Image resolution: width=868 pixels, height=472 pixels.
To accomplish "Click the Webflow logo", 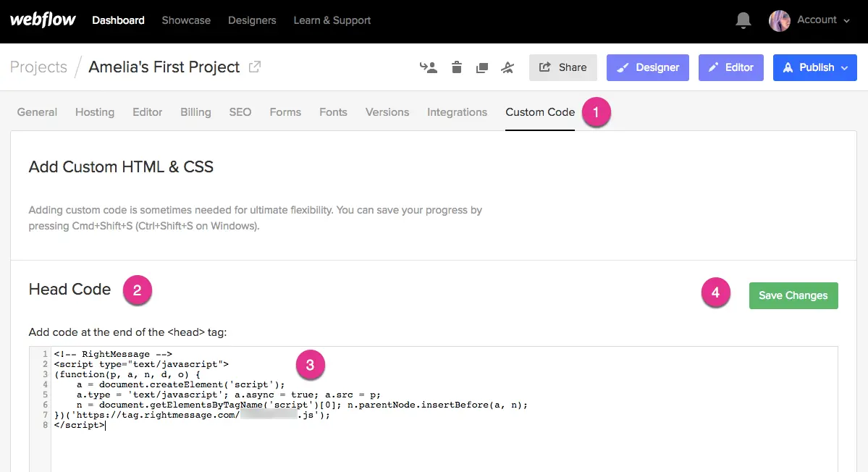I will pyautogui.click(x=43, y=20).
